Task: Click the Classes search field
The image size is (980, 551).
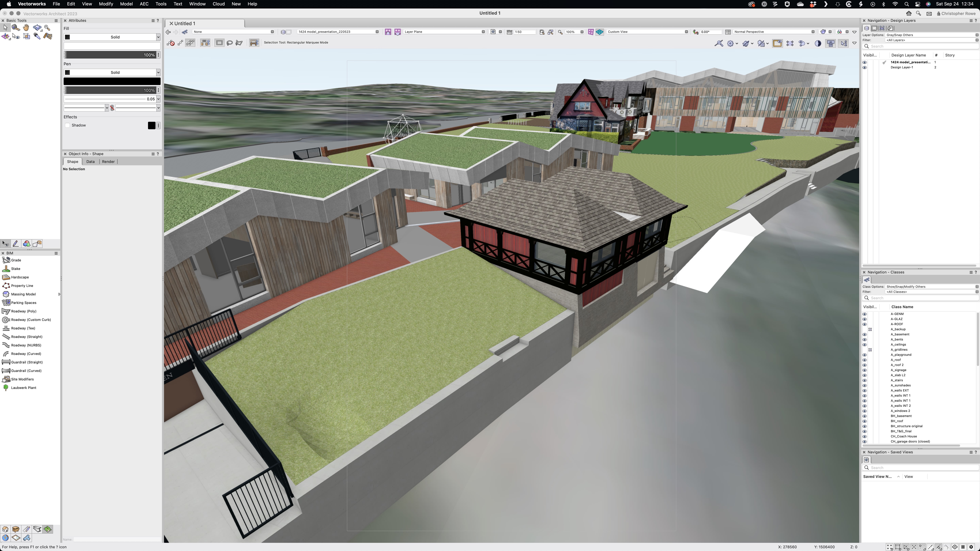Action: pos(921,298)
